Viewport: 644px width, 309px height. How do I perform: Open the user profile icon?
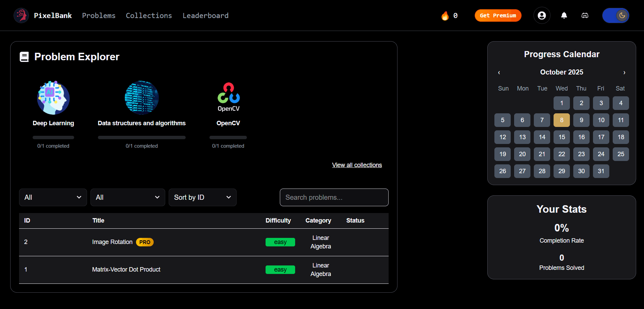click(x=542, y=15)
